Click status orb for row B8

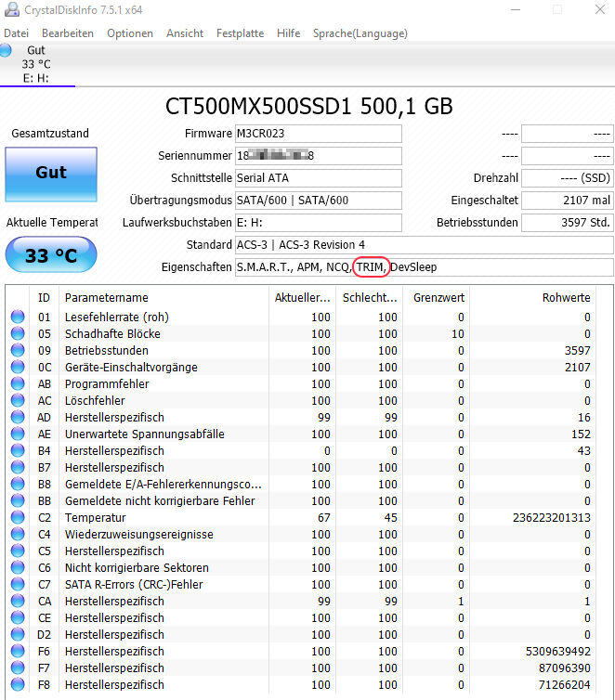[x=18, y=484]
